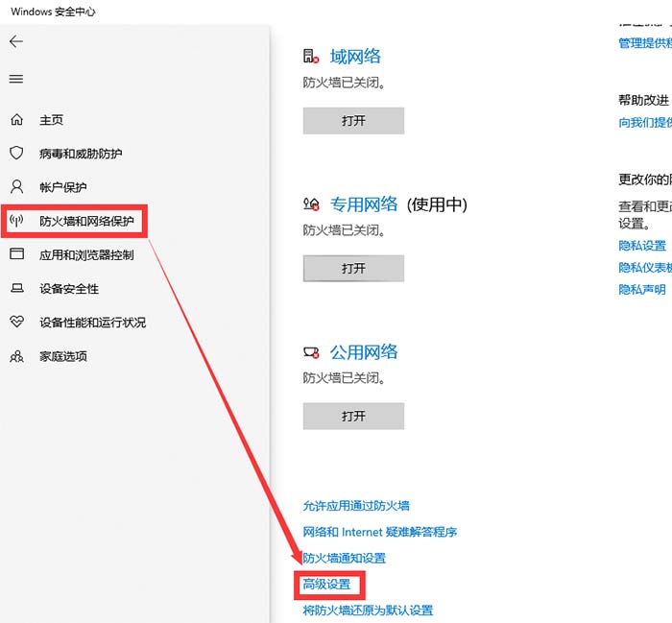
Task: Open the hamburger navigation menu
Action: [x=16, y=79]
